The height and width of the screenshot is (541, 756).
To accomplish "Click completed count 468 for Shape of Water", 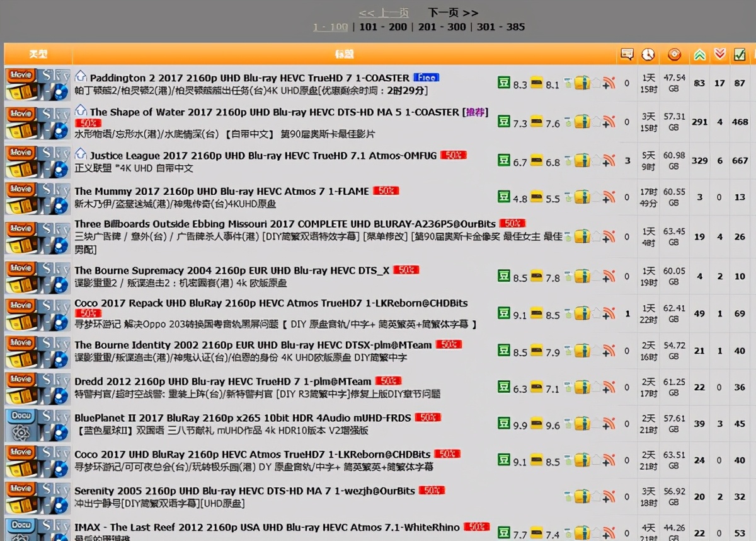I will [x=740, y=122].
